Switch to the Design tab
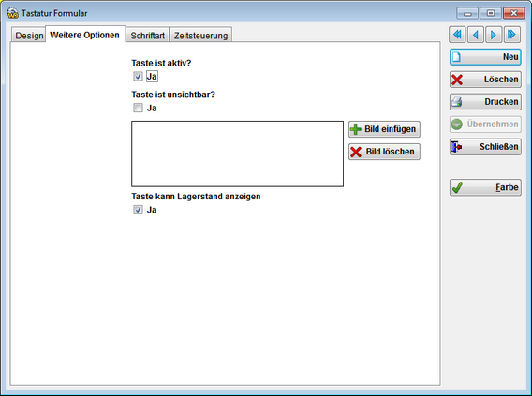This screenshot has width=532, height=396. (29, 36)
